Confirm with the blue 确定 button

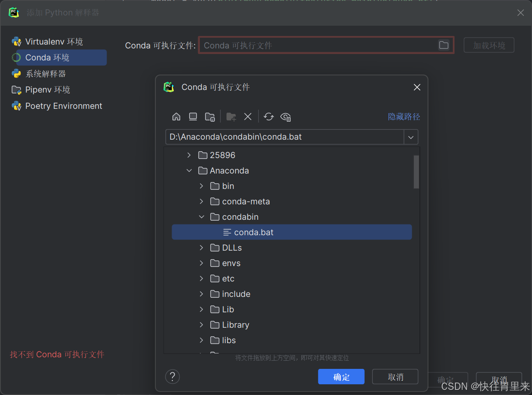(341, 377)
